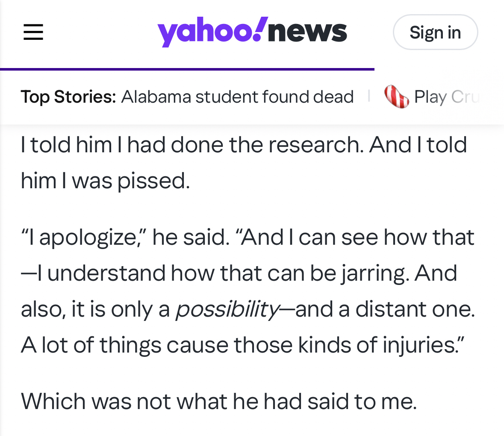This screenshot has height=436, width=504.
Task: Click the "Top Stories:" label
Action: click(68, 97)
